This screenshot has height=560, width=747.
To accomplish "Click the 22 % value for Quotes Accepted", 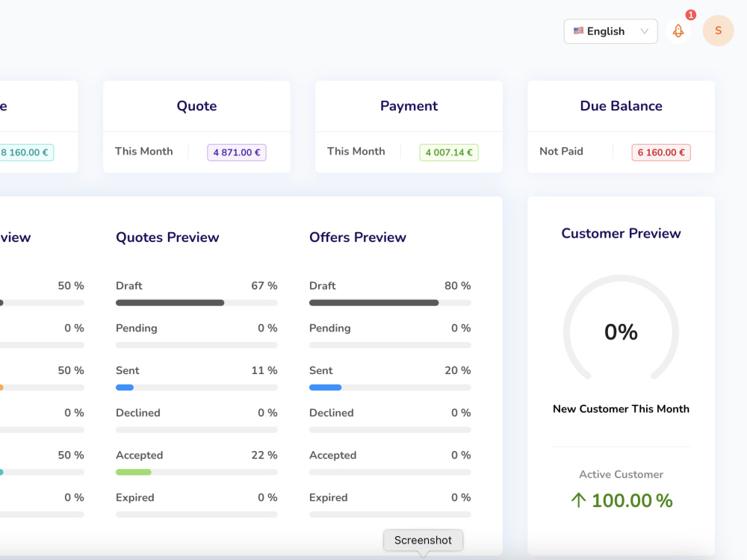I will pos(264,455).
